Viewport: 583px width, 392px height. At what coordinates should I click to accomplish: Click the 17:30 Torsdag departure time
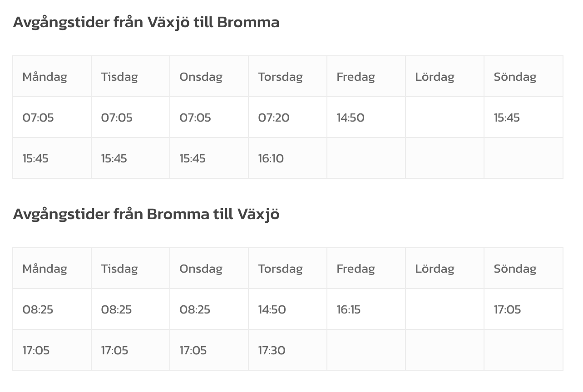point(272,351)
